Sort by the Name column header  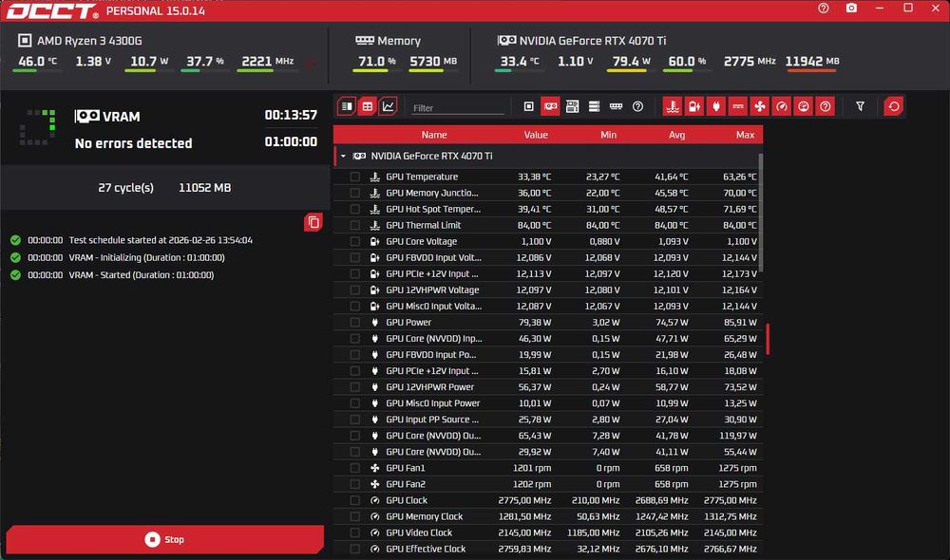[434, 135]
